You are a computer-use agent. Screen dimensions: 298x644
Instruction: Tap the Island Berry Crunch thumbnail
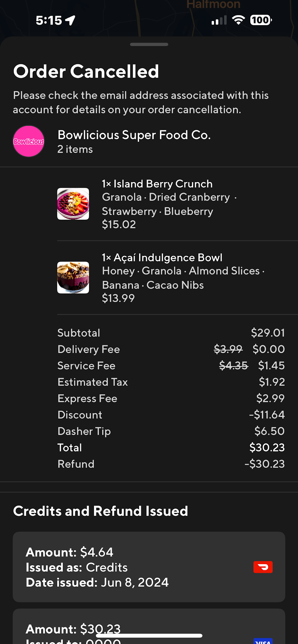73,204
